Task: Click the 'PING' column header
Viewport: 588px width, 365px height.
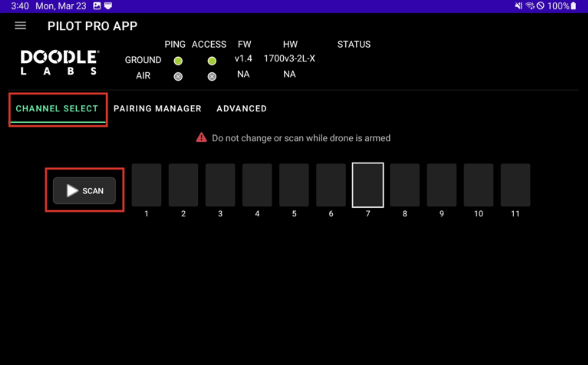Action: [x=175, y=44]
